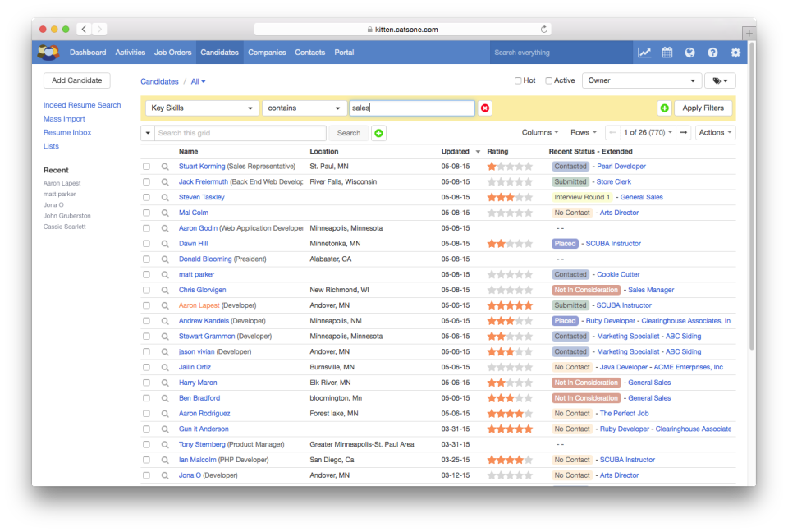Expand the Columns dropdown
The image size is (788, 532).
(x=540, y=133)
